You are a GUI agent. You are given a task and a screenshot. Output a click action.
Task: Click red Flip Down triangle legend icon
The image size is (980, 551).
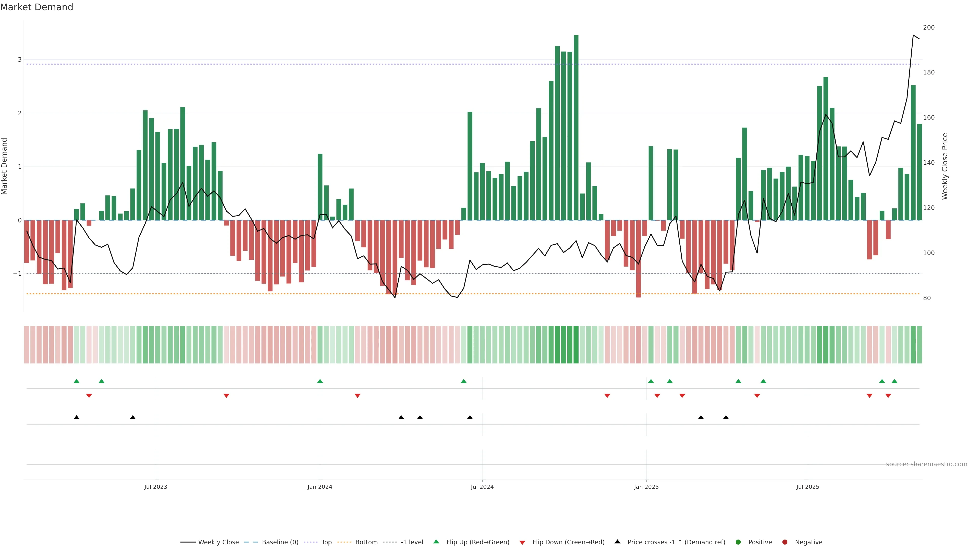tap(522, 542)
